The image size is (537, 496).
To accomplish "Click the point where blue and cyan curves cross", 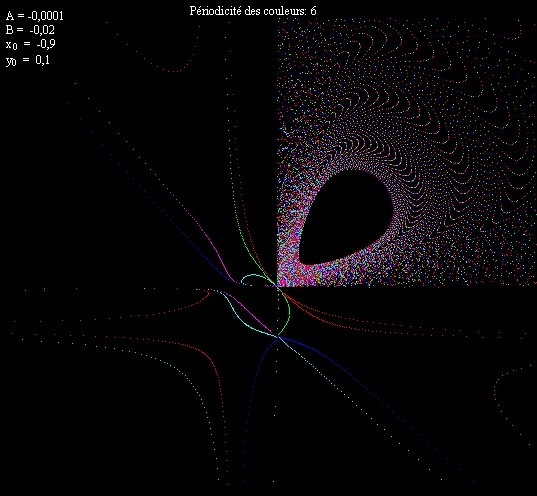I will (x=278, y=337).
